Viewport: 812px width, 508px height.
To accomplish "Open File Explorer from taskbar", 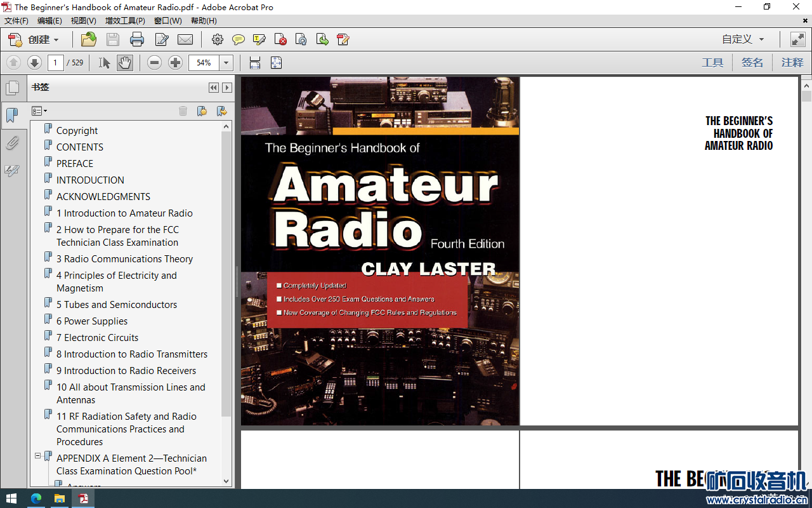I will point(60,498).
